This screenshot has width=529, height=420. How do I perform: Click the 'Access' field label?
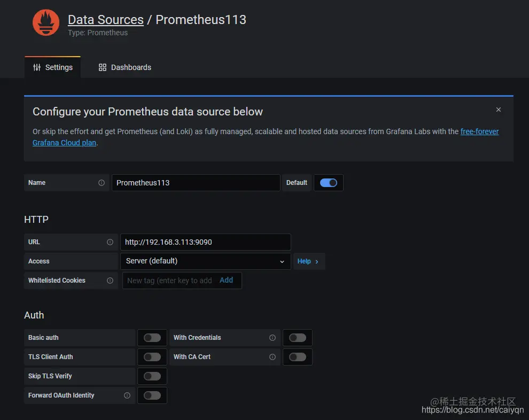39,261
